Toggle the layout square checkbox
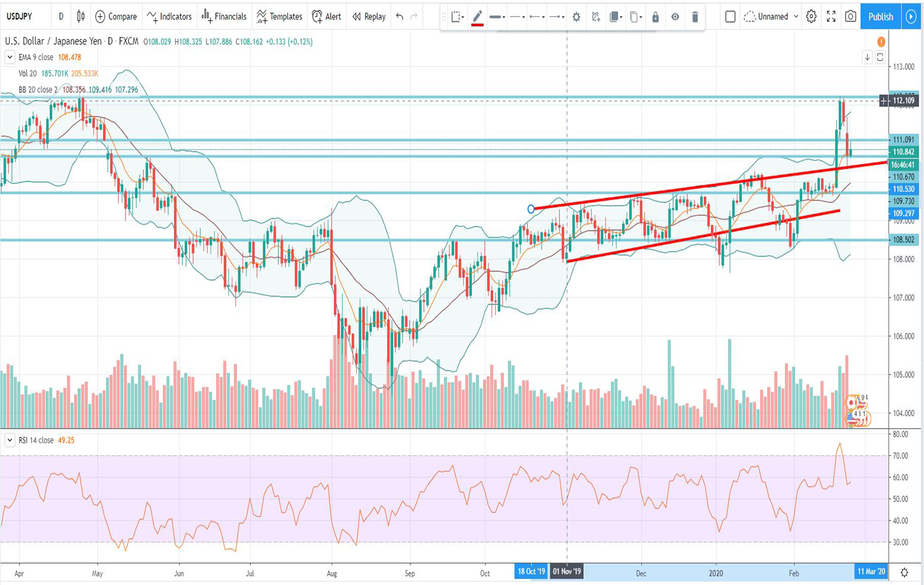Image resolution: width=924 pixels, height=585 pixels. tap(730, 17)
